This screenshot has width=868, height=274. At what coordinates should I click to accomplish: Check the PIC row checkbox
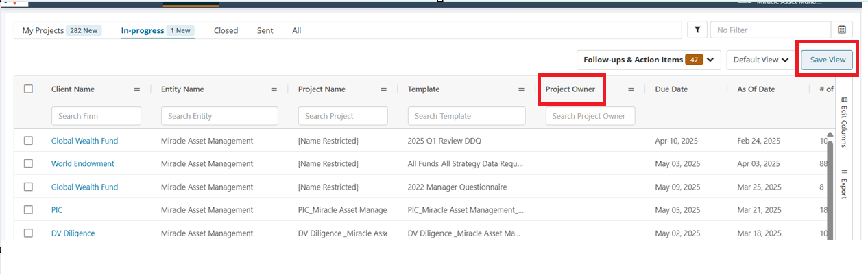(28, 209)
